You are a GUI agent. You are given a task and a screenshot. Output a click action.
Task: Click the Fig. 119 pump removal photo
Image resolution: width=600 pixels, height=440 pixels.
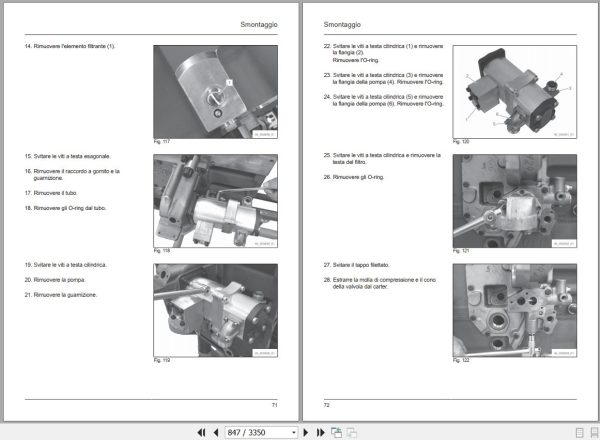coord(215,310)
